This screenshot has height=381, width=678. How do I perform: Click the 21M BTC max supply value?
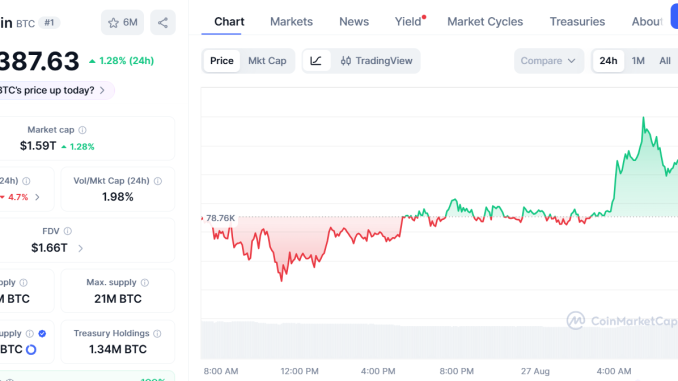(118, 299)
